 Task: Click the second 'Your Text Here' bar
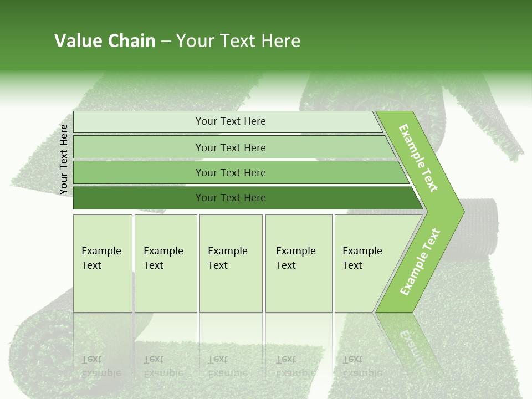[x=230, y=147]
